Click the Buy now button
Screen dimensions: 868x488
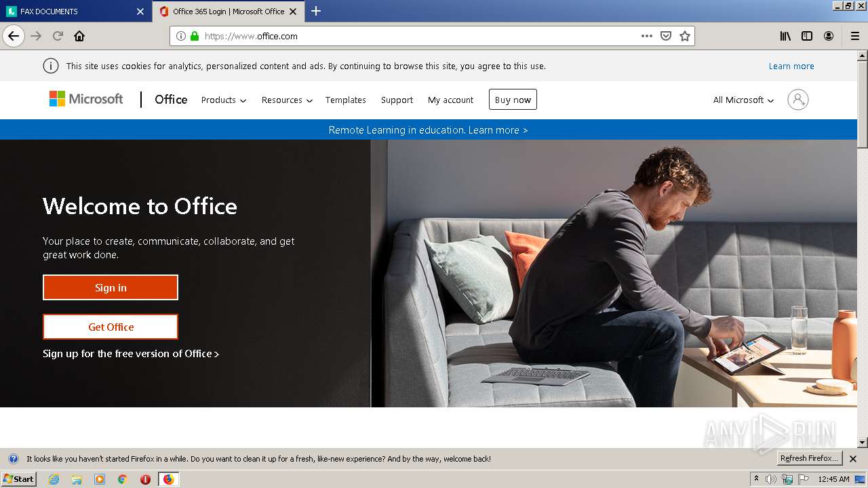(513, 100)
